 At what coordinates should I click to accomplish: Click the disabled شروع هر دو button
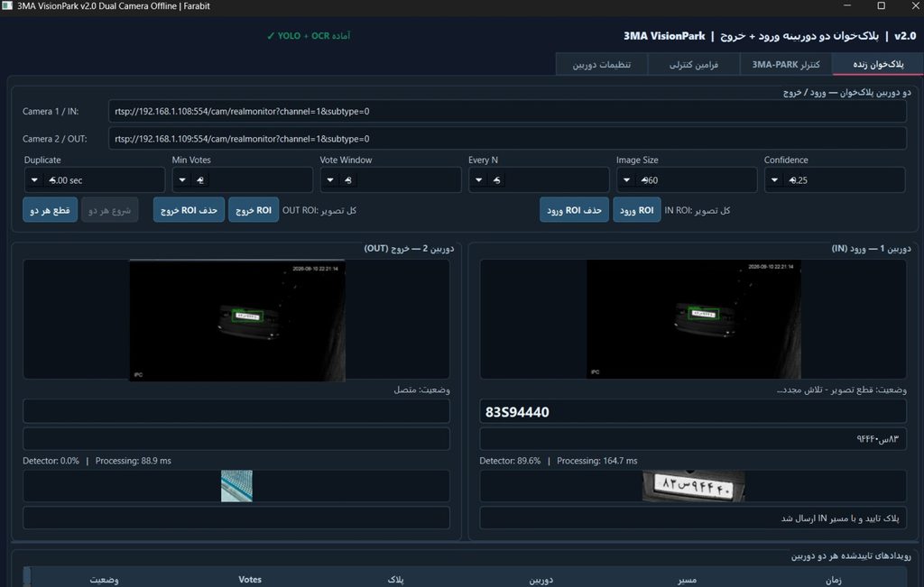109,210
